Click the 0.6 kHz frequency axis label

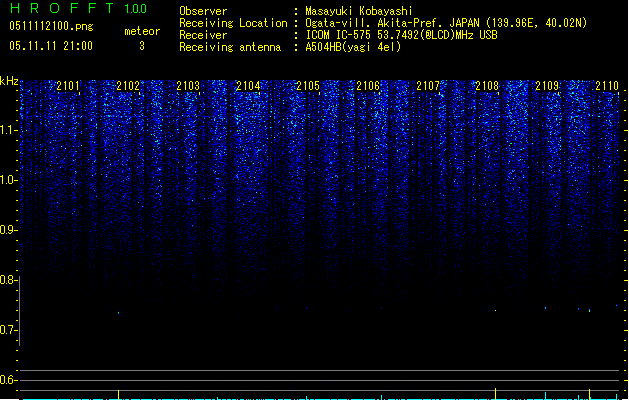(x=8, y=380)
